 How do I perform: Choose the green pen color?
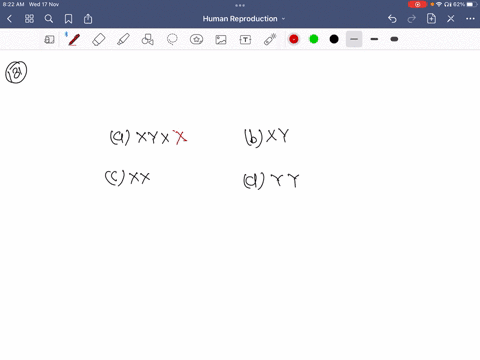pos(314,39)
